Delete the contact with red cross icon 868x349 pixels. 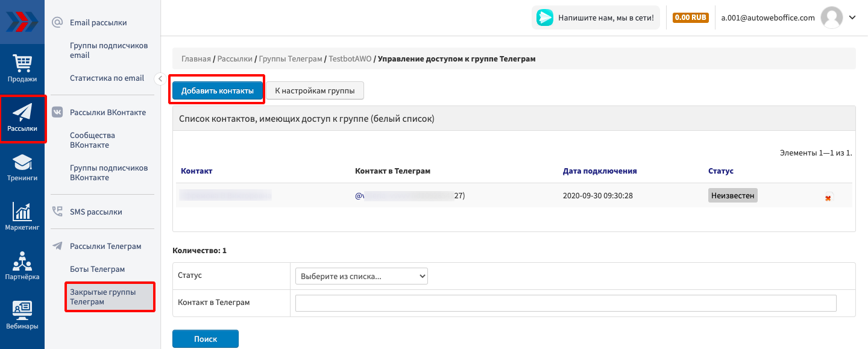point(828,197)
